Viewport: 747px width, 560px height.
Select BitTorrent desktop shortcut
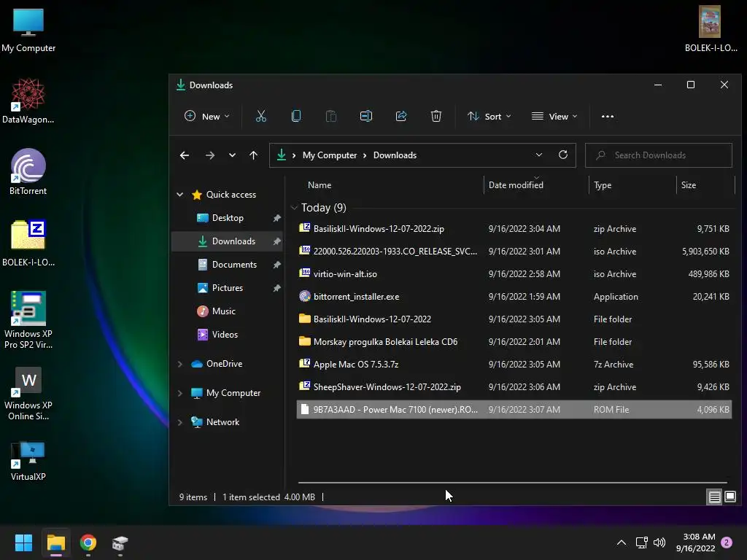click(x=28, y=172)
